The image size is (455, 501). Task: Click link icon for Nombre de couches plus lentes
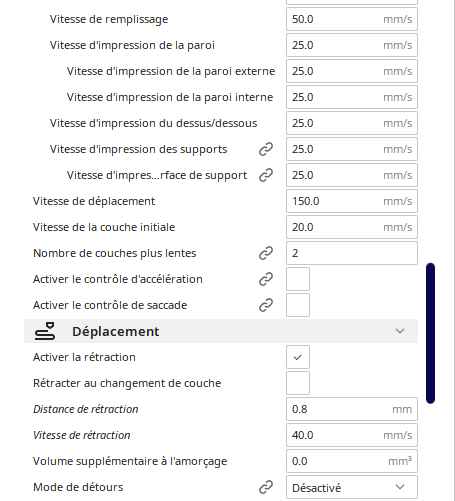coord(266,253)
